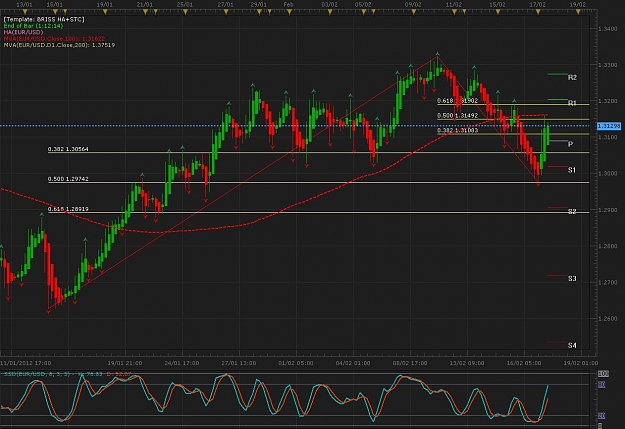Click the "0.618 1.31902" retracement label
The height and width of the screenshot is (429, 625).
pos(457,100)
